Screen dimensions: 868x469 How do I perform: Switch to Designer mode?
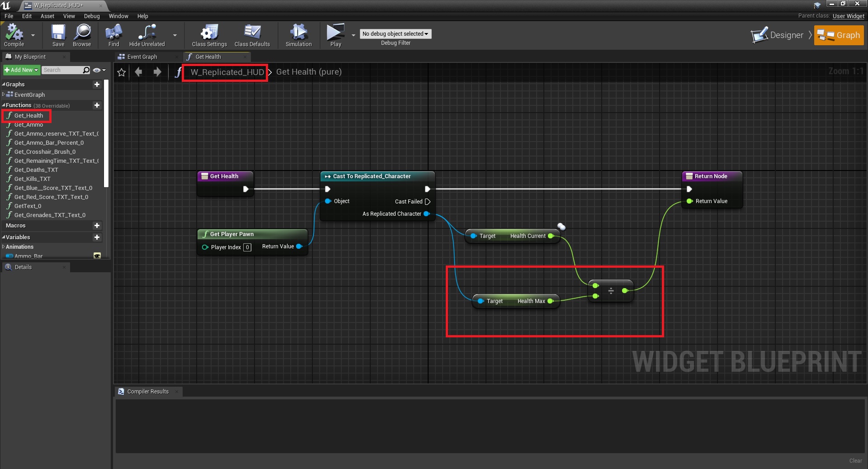[778, 35]
